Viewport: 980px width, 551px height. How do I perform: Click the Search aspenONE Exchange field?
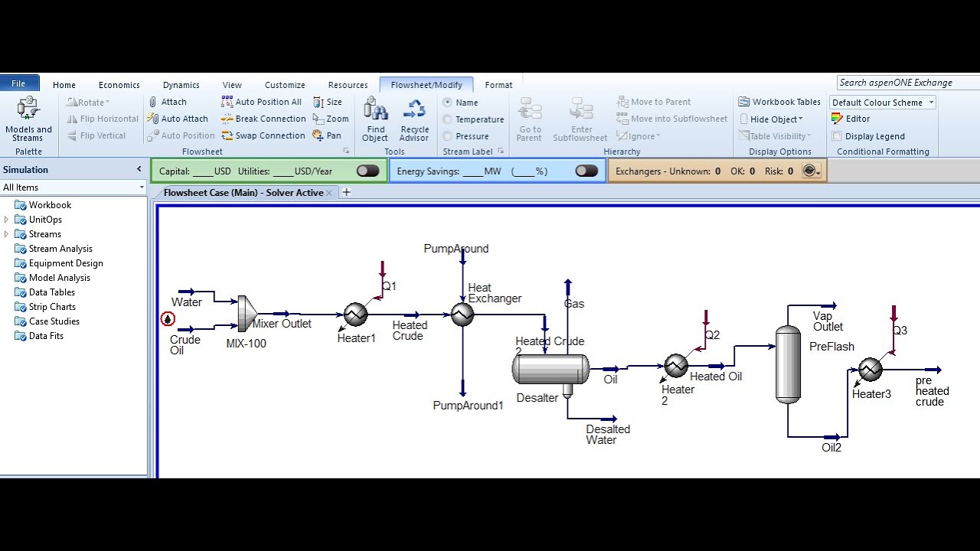(x=908, y=83)
